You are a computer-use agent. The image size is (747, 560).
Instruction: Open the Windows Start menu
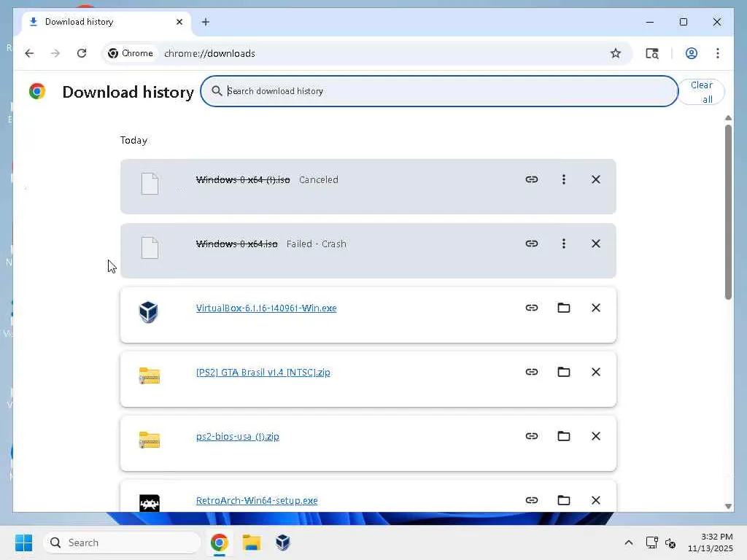pyautogui.click(x=24, y=542)
